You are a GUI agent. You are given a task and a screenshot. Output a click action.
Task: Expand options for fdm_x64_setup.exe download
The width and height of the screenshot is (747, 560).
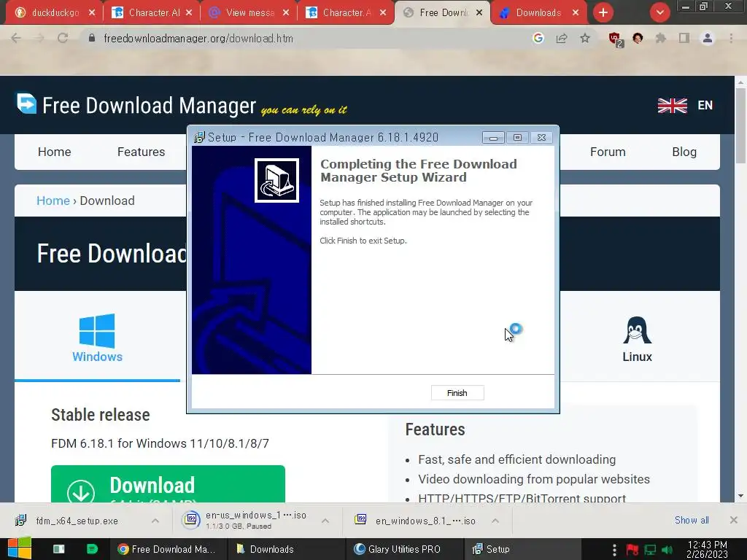click(155, 521)
